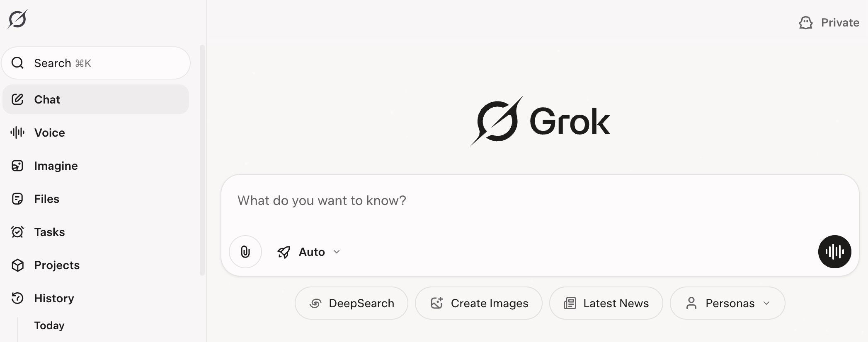Screen dimensions: 868x342
Task: Click the paperclip attach file icon
Action: [245, 252]
